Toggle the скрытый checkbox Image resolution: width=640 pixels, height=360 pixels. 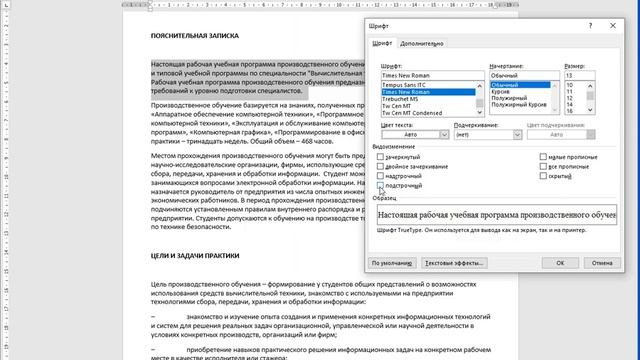pos(543,176)
